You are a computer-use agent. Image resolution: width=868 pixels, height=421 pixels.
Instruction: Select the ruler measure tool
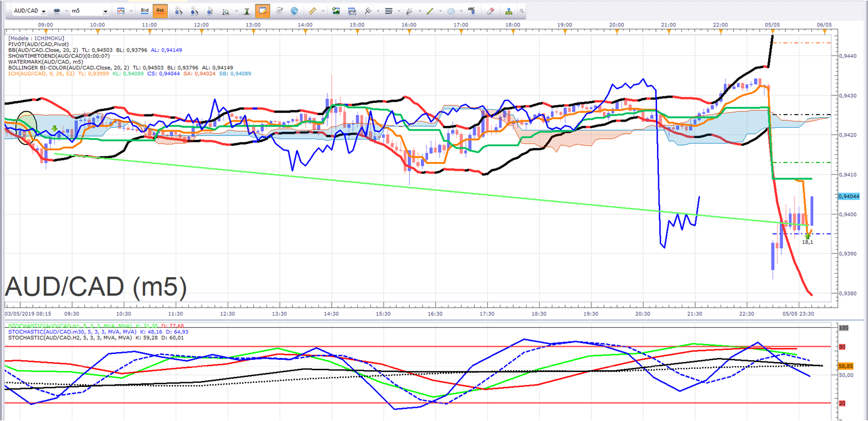[313, 11]
